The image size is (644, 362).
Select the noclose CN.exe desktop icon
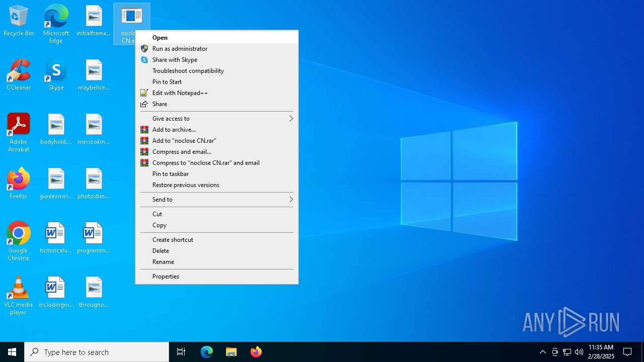pos(131,24)
